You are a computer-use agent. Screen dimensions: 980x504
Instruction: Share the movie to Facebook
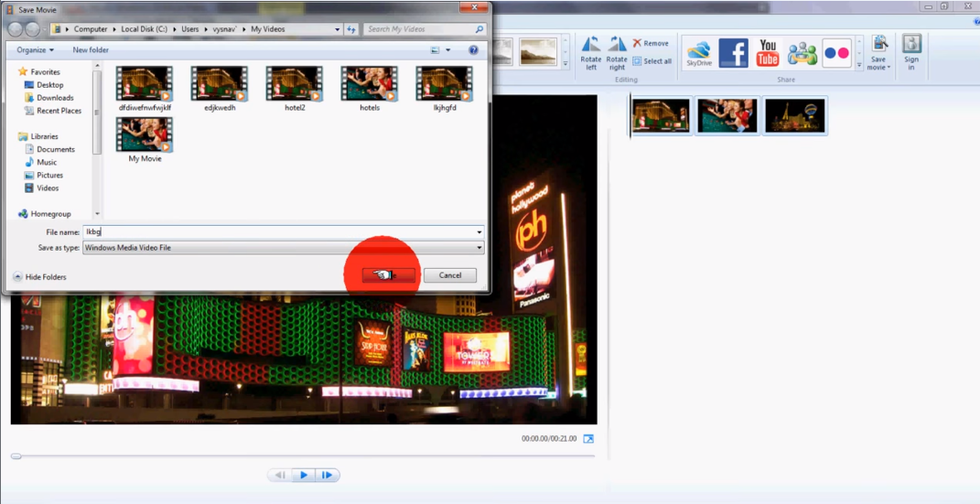pyautogui.click(x=733, y=53)
